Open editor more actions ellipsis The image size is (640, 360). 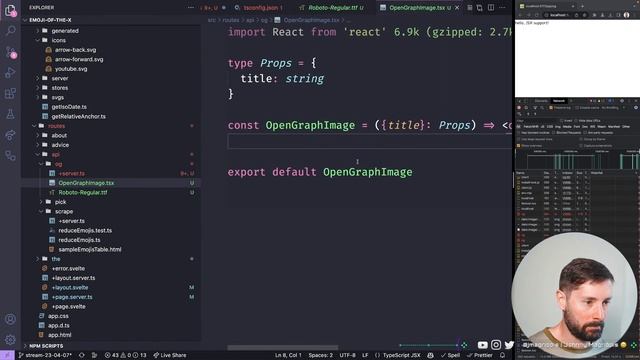[502, 7]
